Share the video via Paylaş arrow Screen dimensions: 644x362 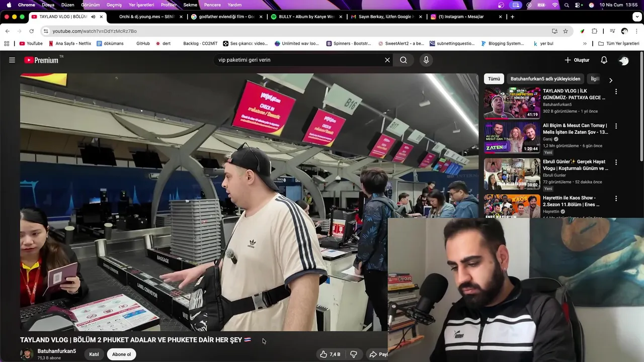[378, 354]
